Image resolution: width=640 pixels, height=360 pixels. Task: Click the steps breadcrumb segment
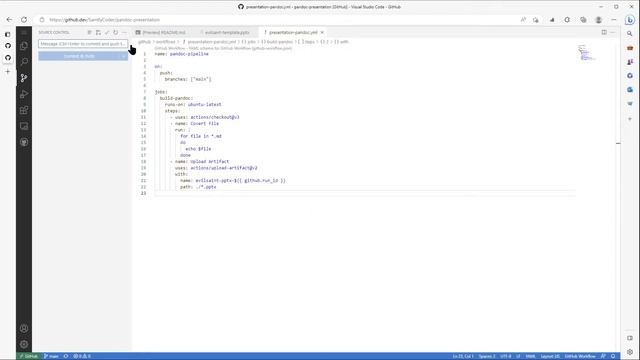click(x=307, y=42)
